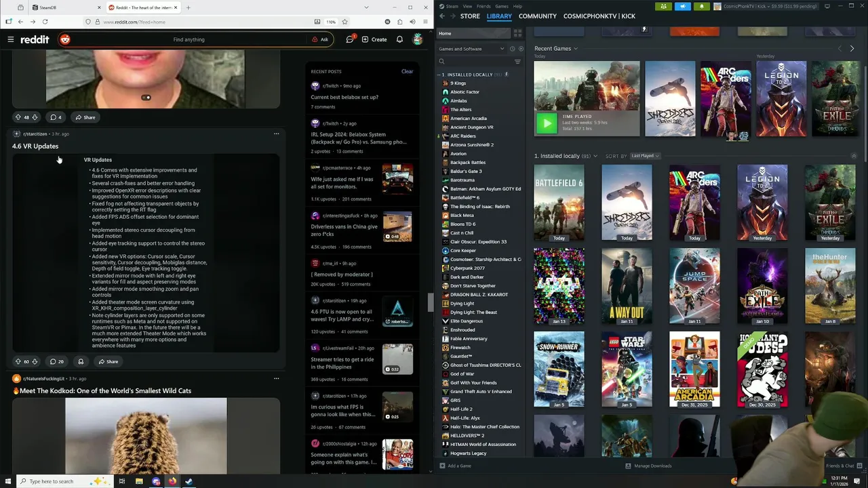Open 'Current best belabox set up?' recent post

tap(344, 97)
